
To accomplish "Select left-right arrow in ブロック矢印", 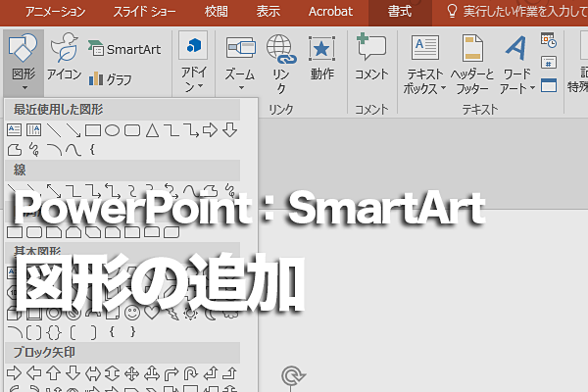I will [93, 373].
